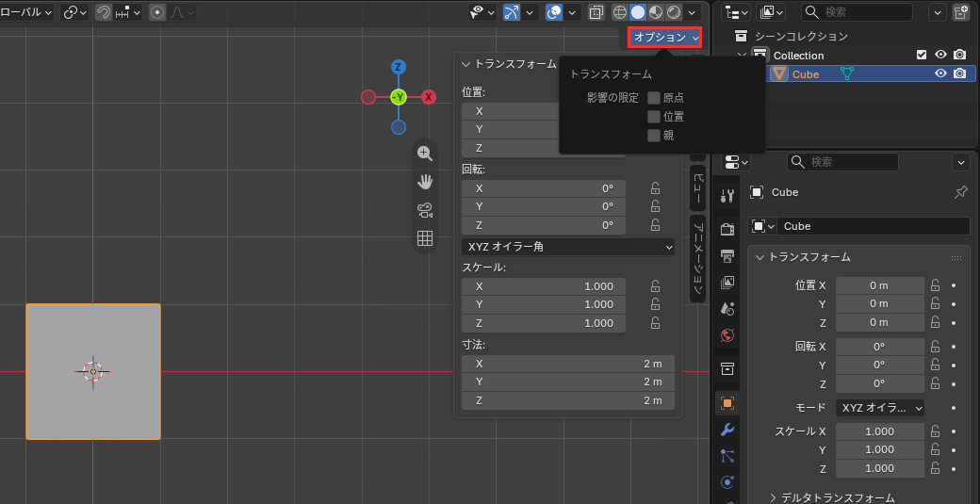Screen dimensions: 980x504
Task: Select rendered viewport shading mode
Action: [674, 12]
